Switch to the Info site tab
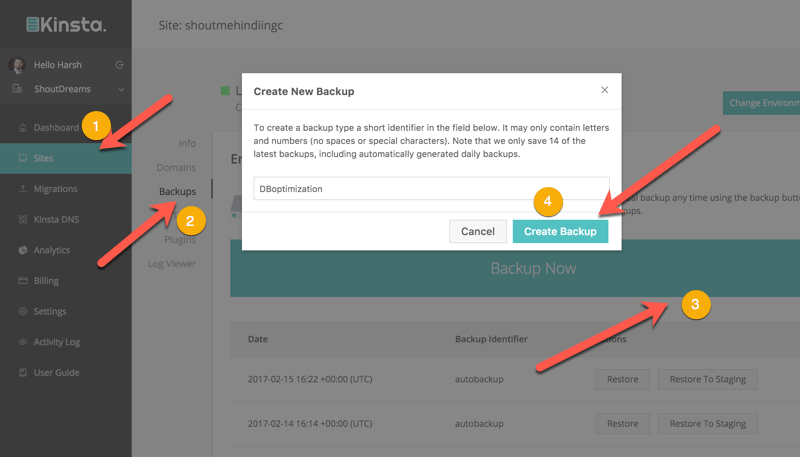800x457 pixels. coord(187,143)
